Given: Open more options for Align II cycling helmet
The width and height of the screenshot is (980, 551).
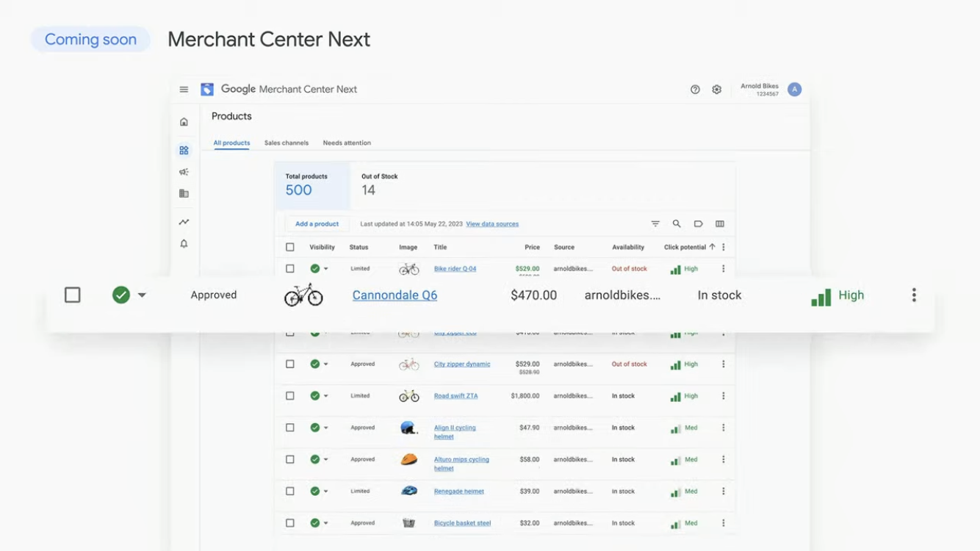Looking at the screenshot, I should click(x=724, y=428).
